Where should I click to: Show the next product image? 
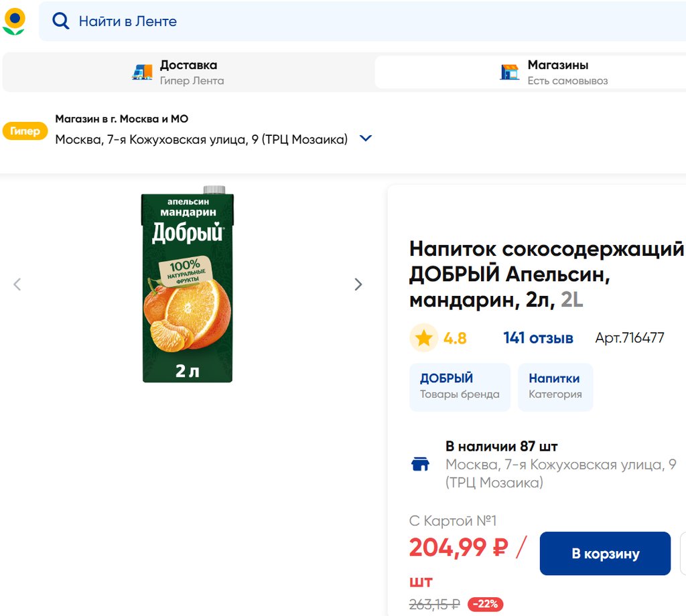pos(358,285)
